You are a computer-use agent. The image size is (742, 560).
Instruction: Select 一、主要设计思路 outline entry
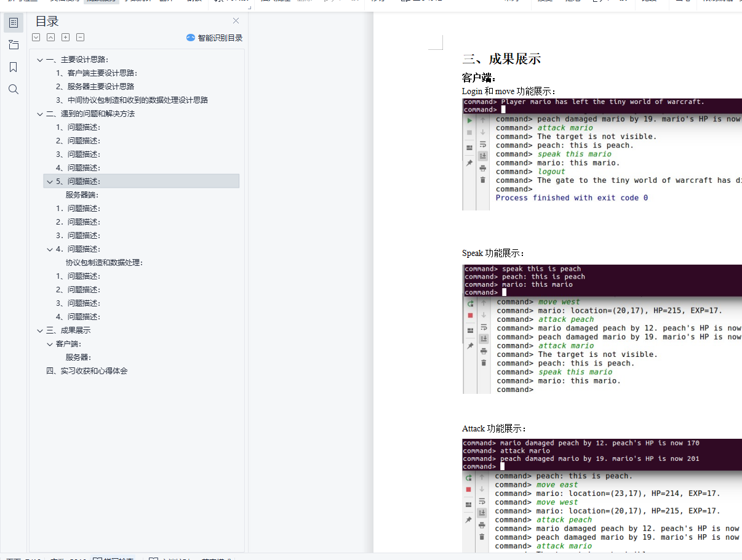77,60
